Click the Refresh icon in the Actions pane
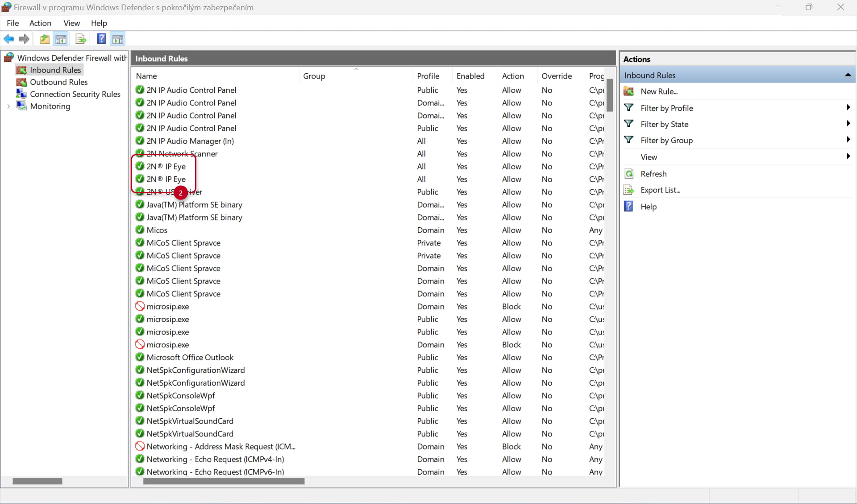 [629, 174]
